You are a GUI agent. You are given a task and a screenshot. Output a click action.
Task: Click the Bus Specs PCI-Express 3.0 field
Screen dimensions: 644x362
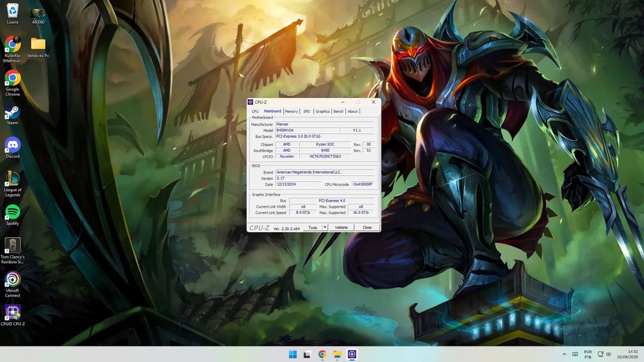(325, 136)
